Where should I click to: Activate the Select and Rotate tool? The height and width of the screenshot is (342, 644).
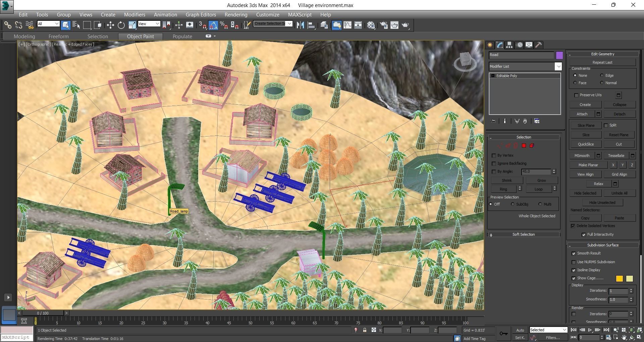pos(121,25)
